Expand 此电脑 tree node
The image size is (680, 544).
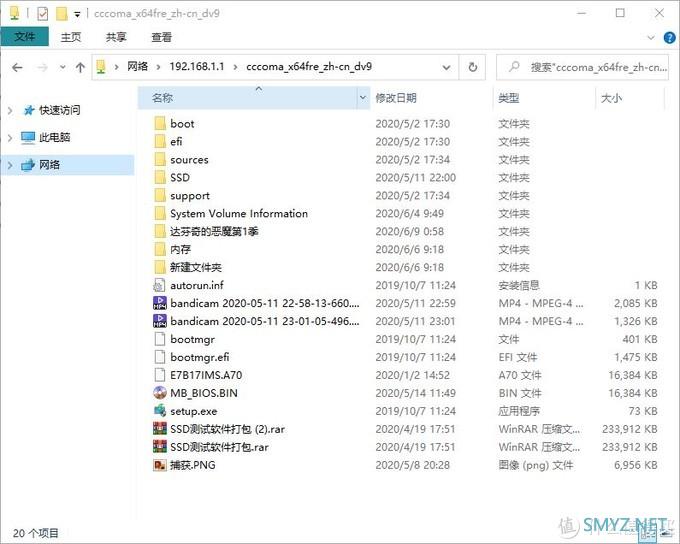(10, 138)
